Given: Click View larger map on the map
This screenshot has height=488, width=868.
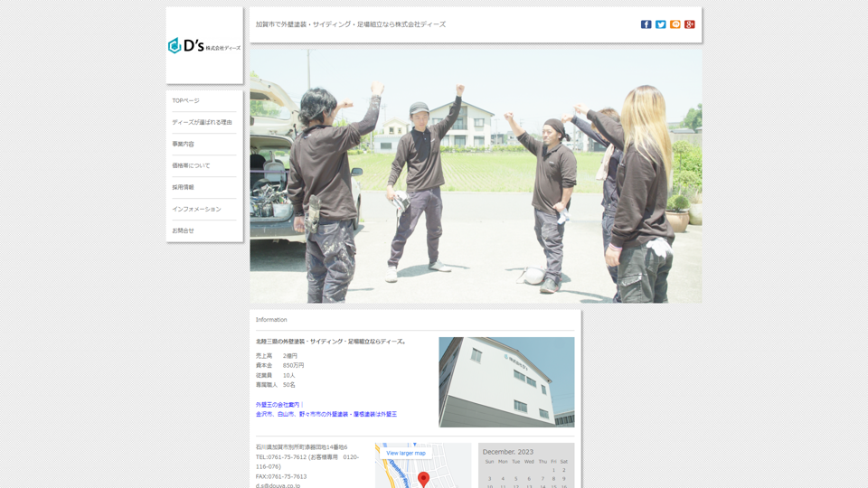Looking at the screenshot, I should 406,453.
